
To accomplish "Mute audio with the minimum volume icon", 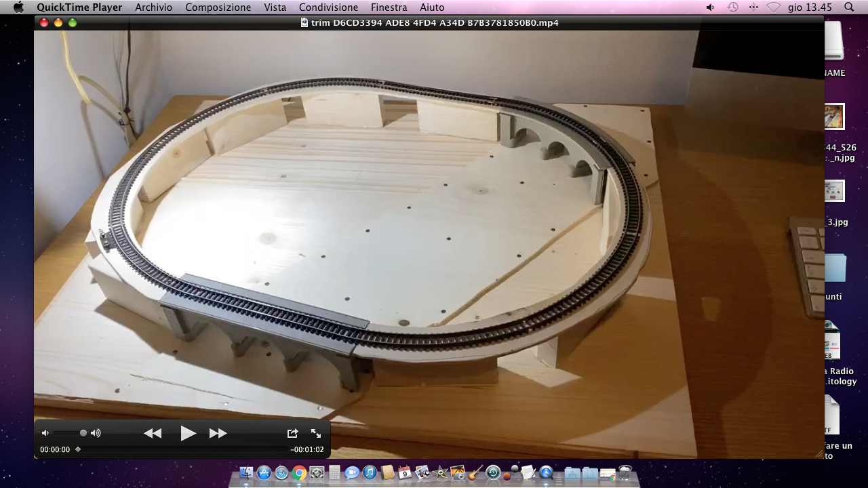I will point(45,433).
